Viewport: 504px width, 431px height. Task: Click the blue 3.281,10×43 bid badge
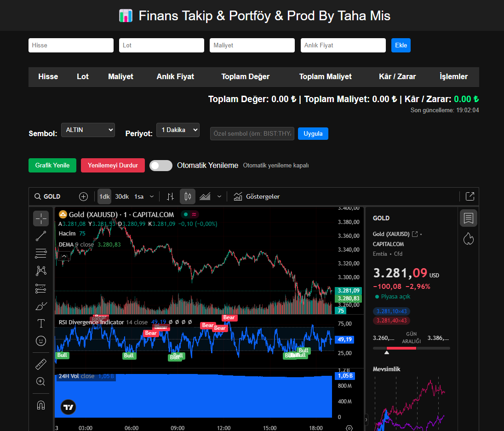click(x=391, y=311)
